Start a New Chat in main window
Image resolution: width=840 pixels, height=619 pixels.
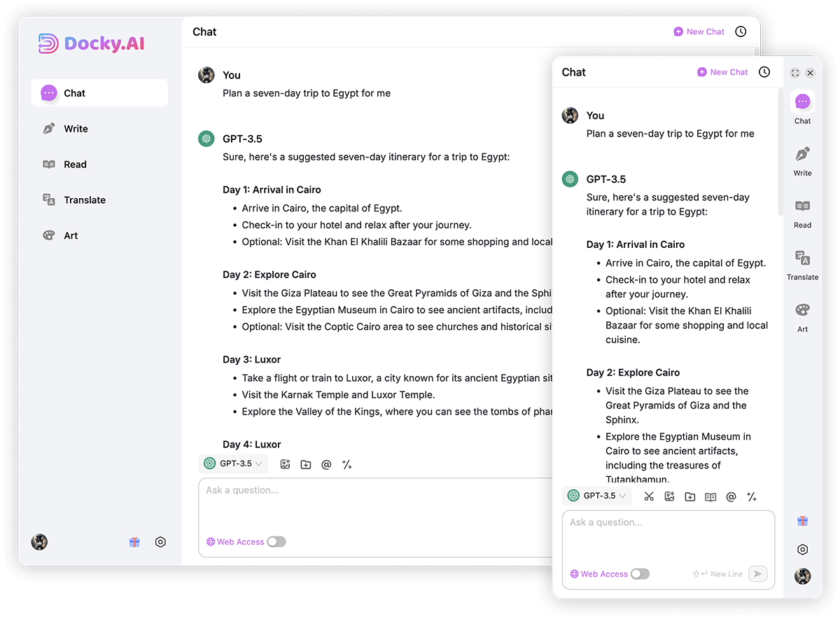click(x=699, y=32)
